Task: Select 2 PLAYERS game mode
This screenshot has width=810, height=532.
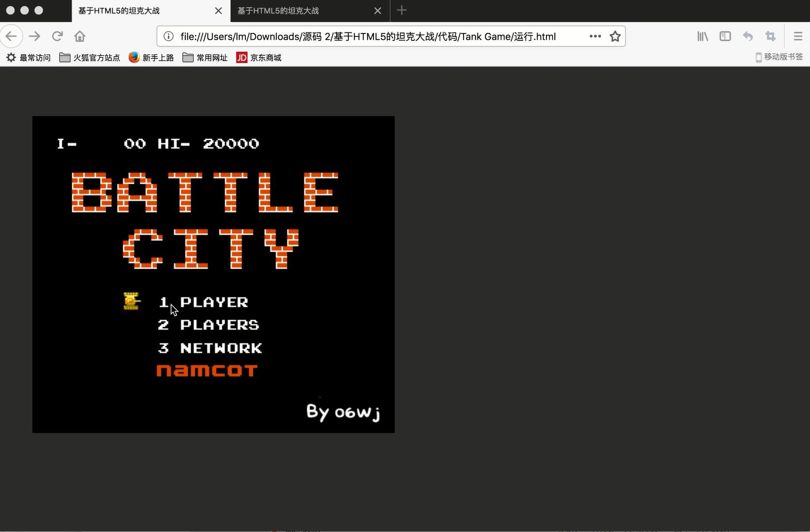Action: pyautogui.click(x=208, y=325)
